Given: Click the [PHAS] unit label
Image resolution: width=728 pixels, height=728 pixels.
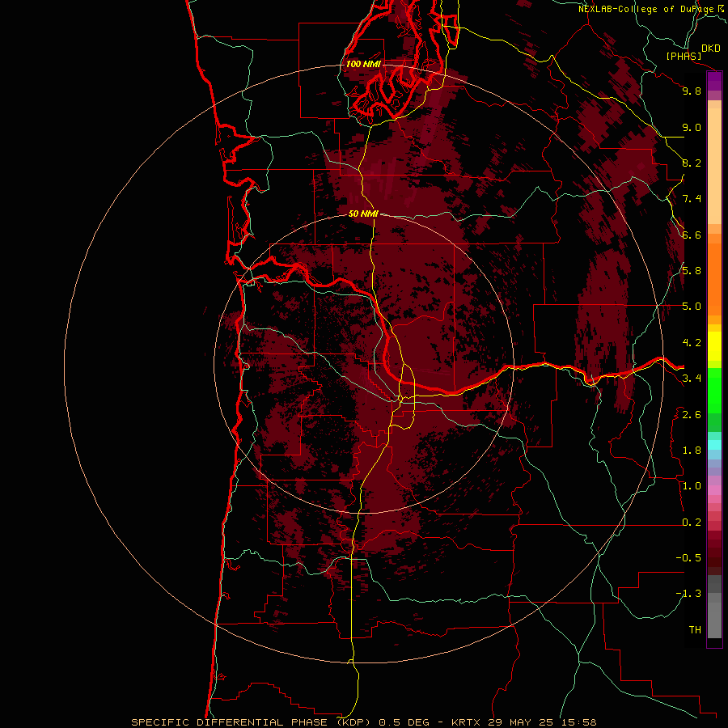Looking at the screenshot, I should [x=684, y=56].
